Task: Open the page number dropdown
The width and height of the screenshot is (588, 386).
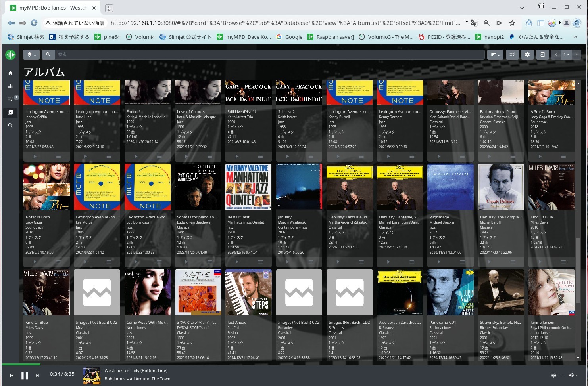Action: [566, 55]
